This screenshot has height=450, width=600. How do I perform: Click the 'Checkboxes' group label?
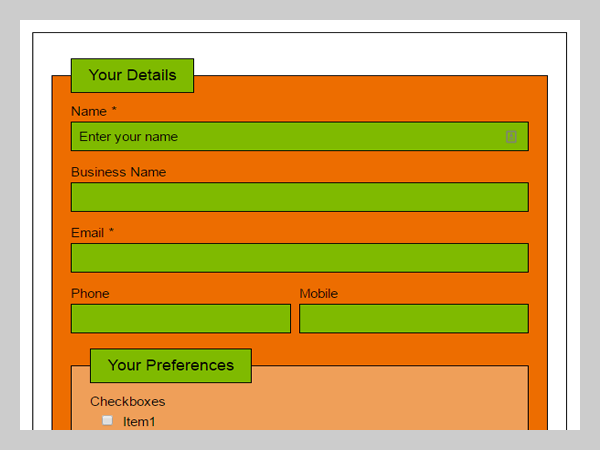click(127, 402)
